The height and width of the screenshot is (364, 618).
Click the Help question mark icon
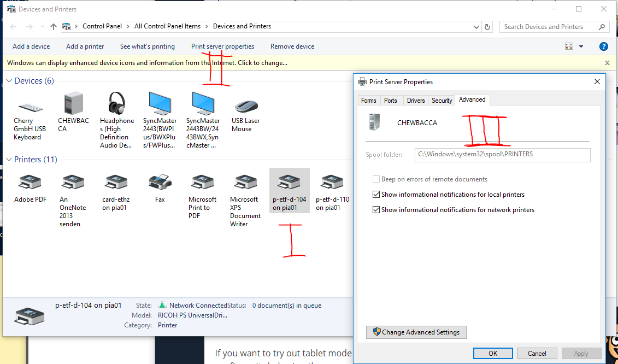click(x=603, y=46)
